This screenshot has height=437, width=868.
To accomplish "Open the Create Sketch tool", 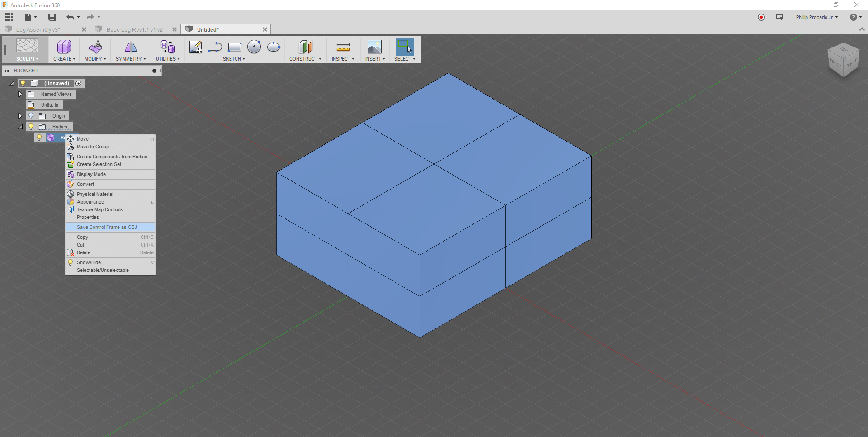I will [x=195, y=47].
